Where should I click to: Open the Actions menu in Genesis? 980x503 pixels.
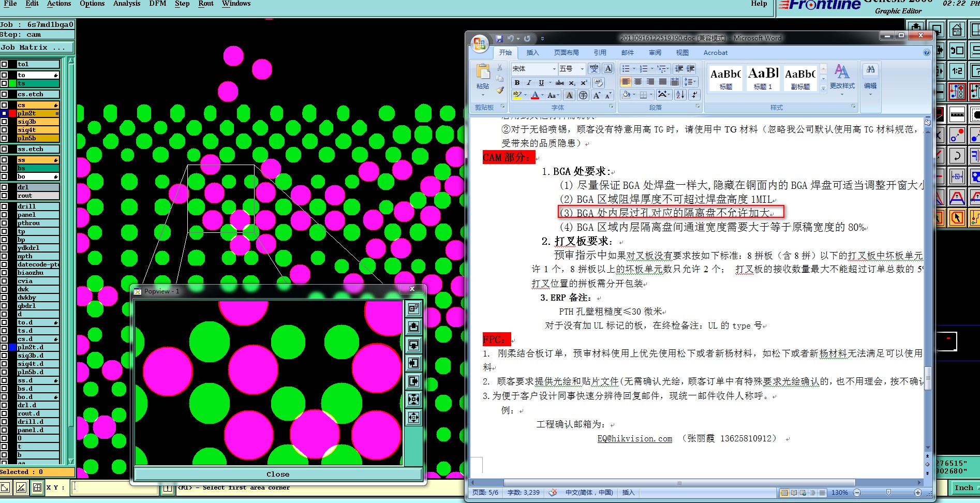point(59,4)
